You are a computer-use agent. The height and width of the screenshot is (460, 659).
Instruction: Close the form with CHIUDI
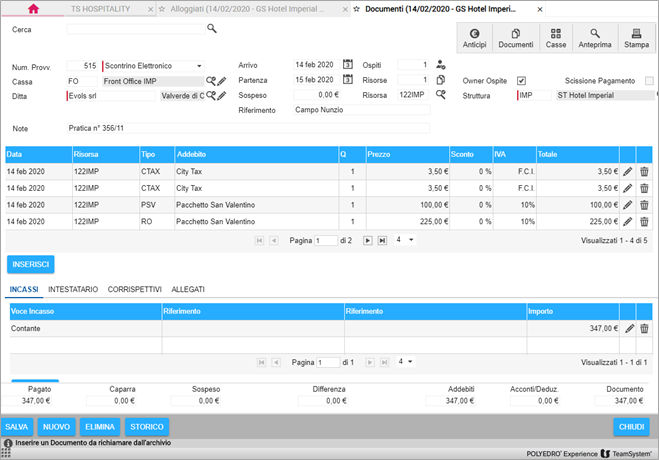tap(631, 427)
